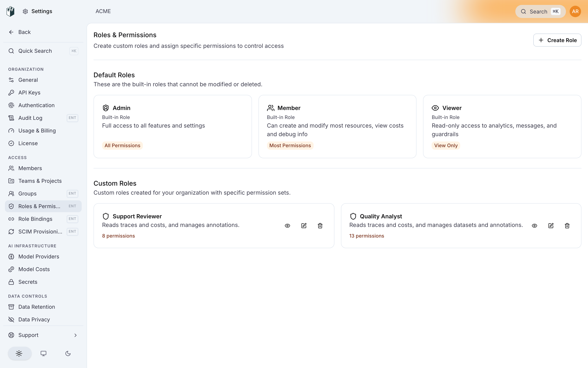
Task: Click the '8 permissions' text
Action: tap(118, 236)
